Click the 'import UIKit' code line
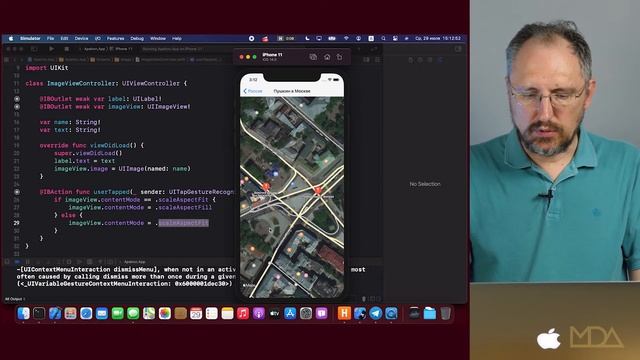 click(47, 68)
